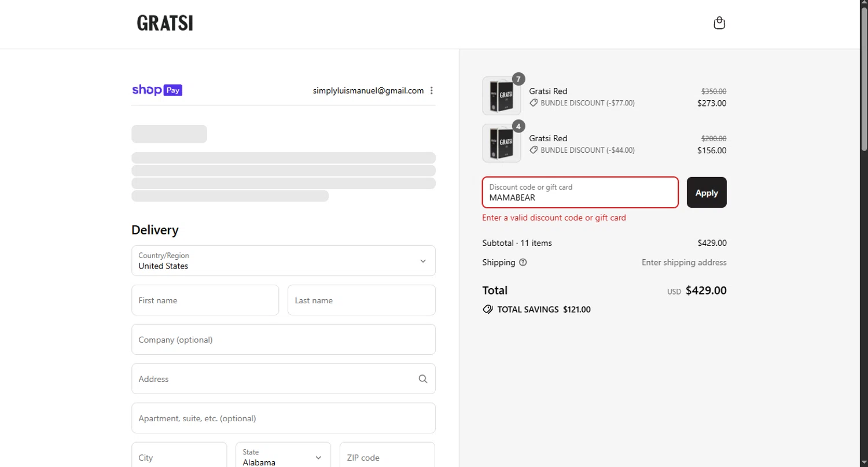The width and height of the screenshot is (868, 467).
Task: Click the total amount $429.00 beside USD
Action: click(x=706, y=291)
